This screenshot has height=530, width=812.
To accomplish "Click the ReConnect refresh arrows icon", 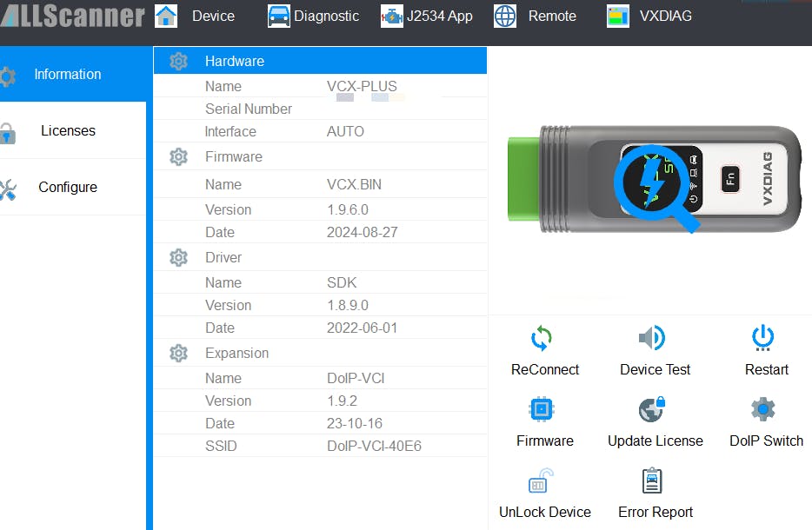I will point(542,338).
